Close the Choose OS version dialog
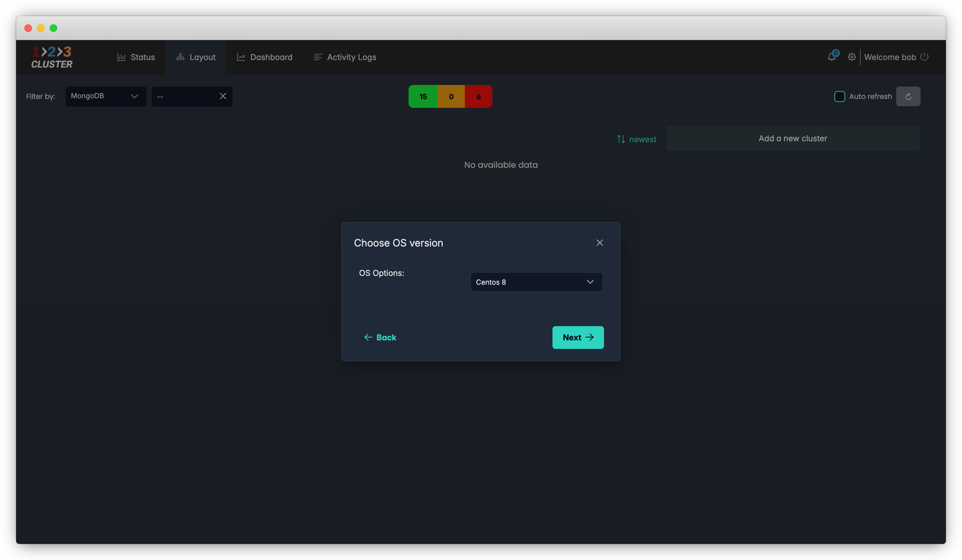 (x=599, y=243)
